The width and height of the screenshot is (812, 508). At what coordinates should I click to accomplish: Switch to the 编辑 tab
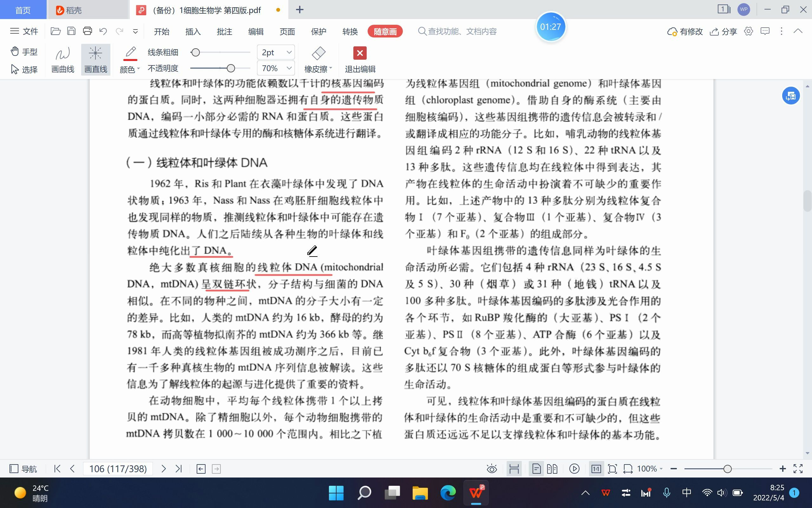coord(256,31)
